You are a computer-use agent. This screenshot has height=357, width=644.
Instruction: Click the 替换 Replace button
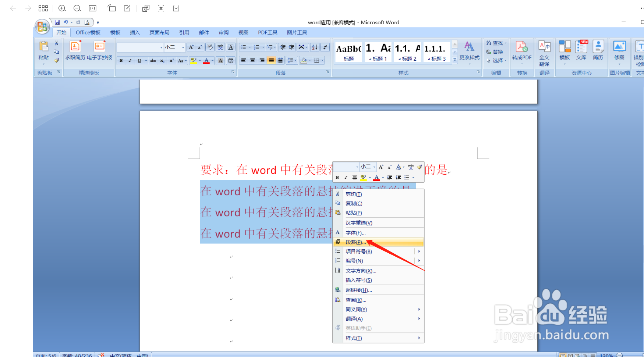495,52
